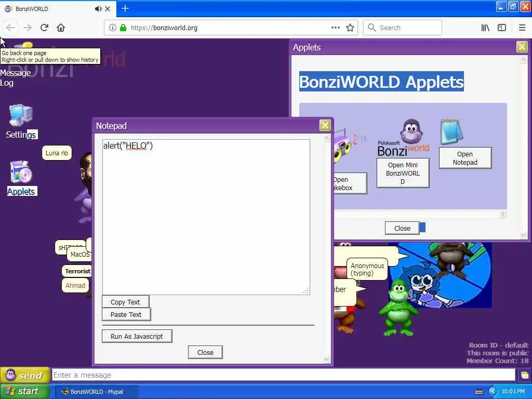Image resolution: width=532 pixels, height=399 pixels.
Task: Click the browser forward arrow
Action: pyautogui.click(x=28, y=28)
